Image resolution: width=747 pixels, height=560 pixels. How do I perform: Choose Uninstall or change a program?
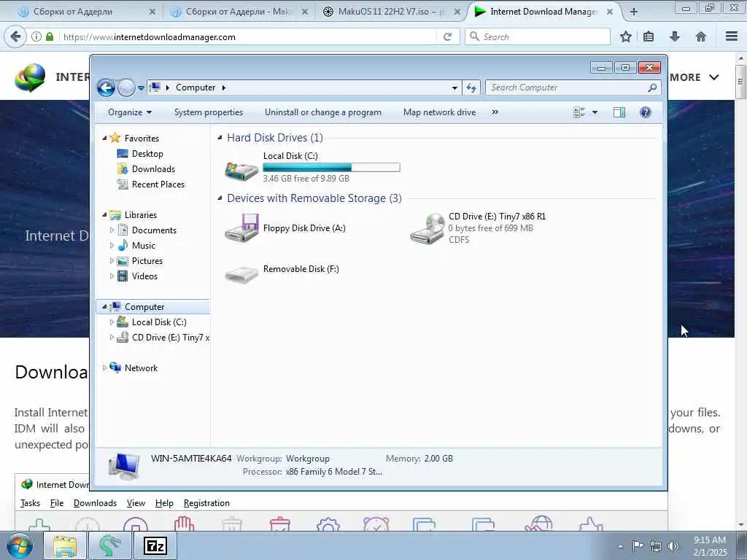tap(323, 112)
